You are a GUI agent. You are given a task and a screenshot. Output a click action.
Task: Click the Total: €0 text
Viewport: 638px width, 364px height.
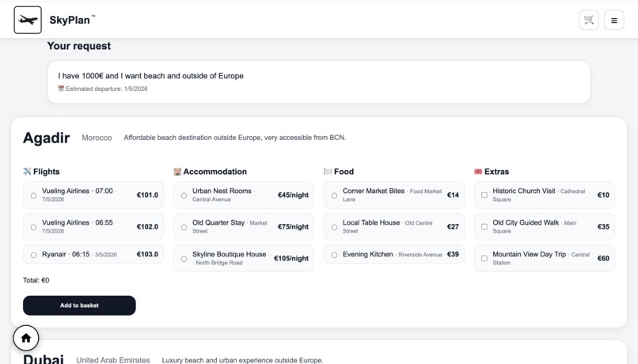click(x=36, y=280)
